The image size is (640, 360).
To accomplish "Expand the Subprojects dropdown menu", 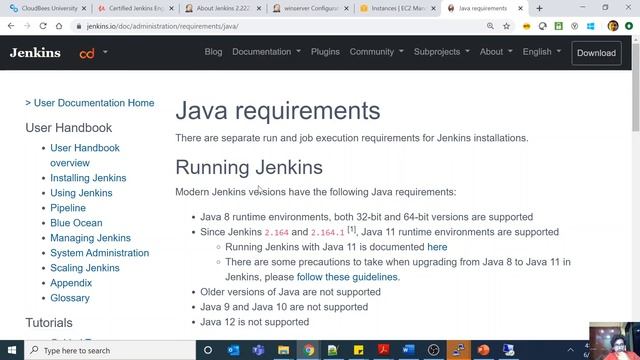I will 442,52.
